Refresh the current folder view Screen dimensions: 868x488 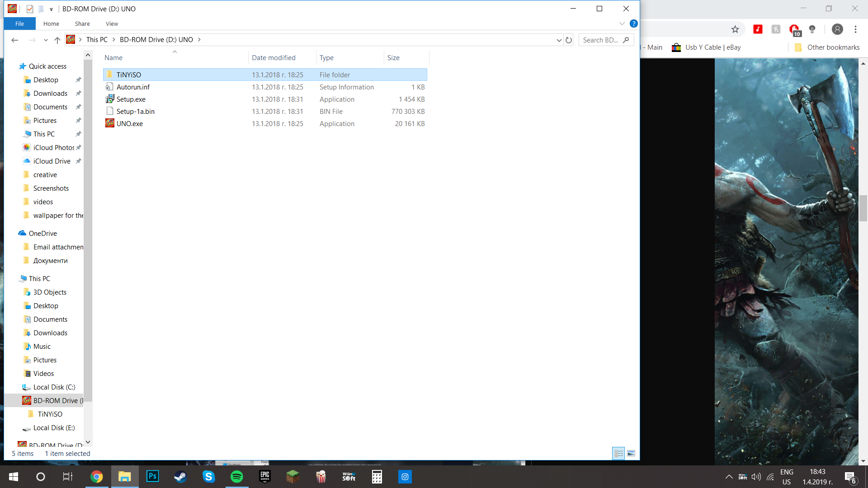click(569, 40)
